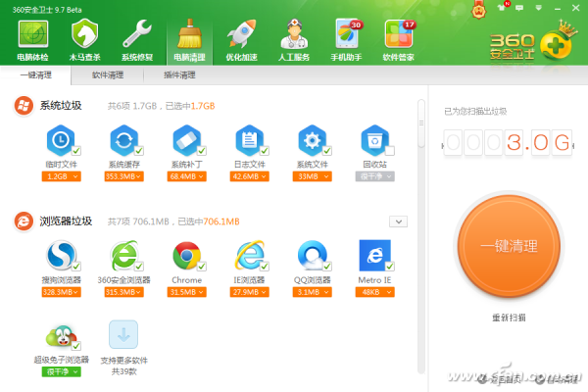Collapse the 浏览器垃圾 section chevron
Screen dimensions: 588x392
coord(398,221)
